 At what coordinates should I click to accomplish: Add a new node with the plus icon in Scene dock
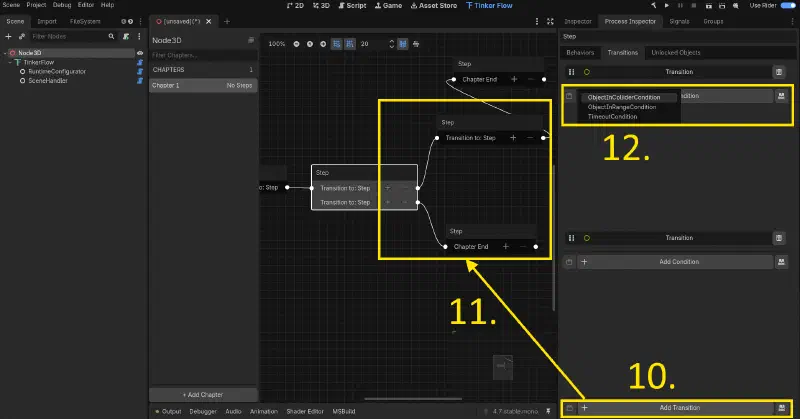[8, 36]
